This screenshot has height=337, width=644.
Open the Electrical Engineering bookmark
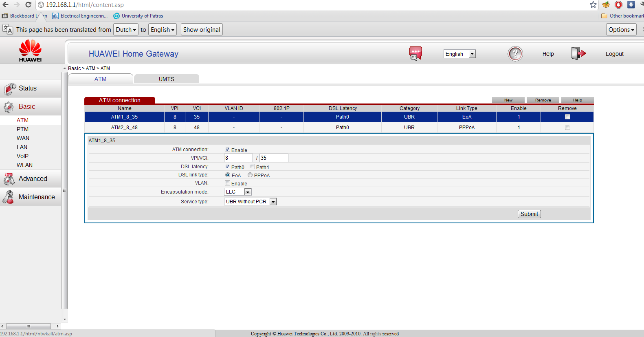(80, 16)
